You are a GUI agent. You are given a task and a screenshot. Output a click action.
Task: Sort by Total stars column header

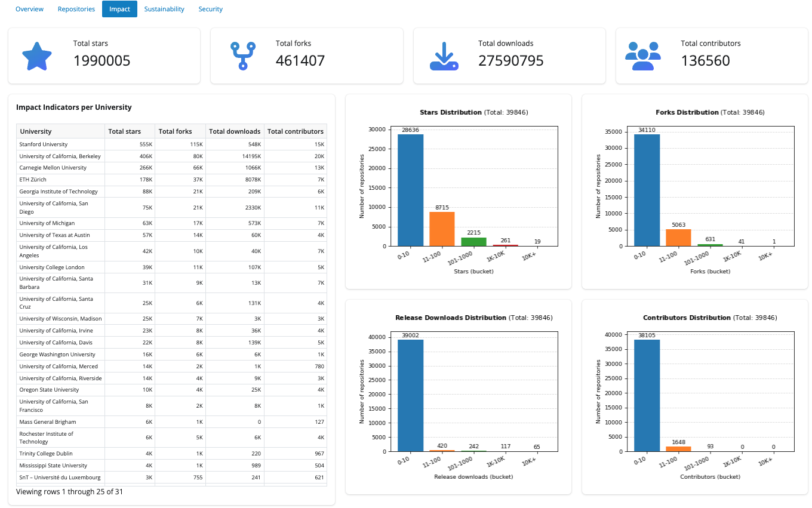tap(124, 131)
